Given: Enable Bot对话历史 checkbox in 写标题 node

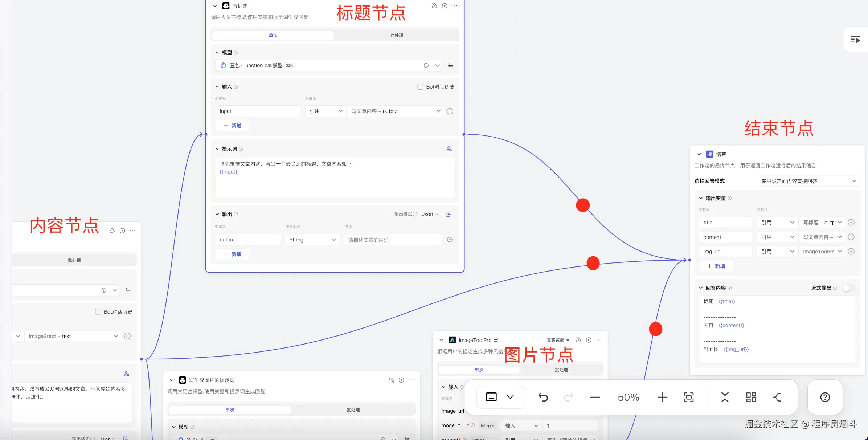Looking at the screenshot, I should 420,87.
